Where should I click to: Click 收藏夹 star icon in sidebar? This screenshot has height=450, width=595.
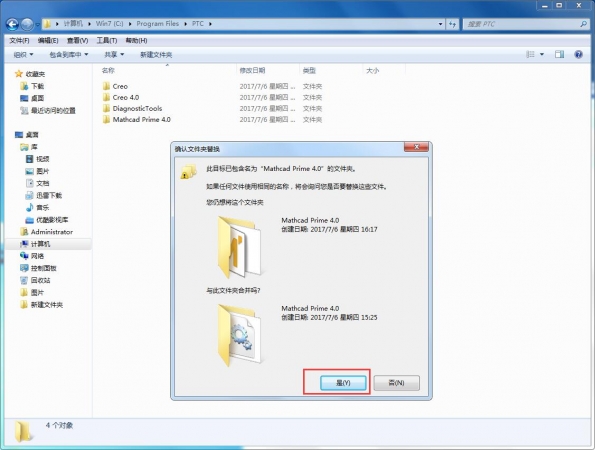[19, 74]
